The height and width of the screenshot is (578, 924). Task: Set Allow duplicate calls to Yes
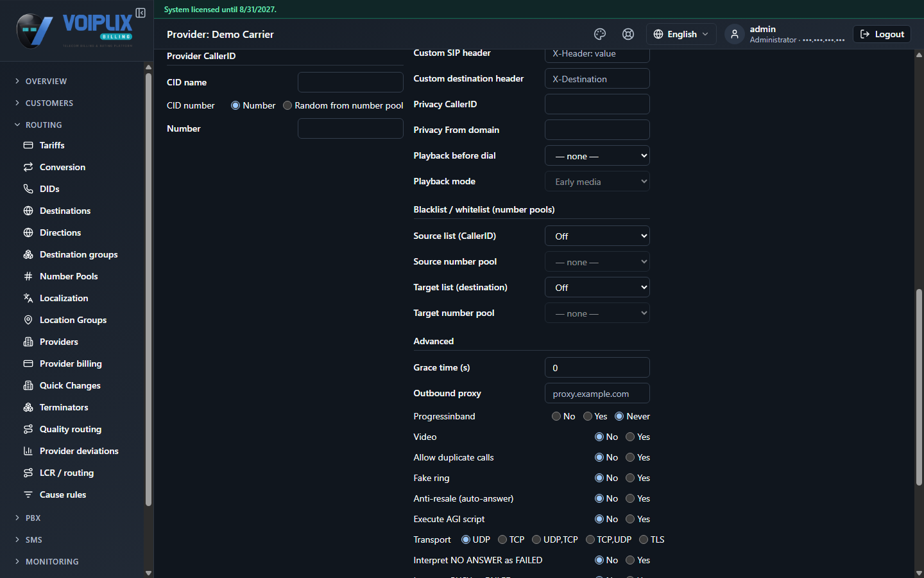(x=630, y=457)
